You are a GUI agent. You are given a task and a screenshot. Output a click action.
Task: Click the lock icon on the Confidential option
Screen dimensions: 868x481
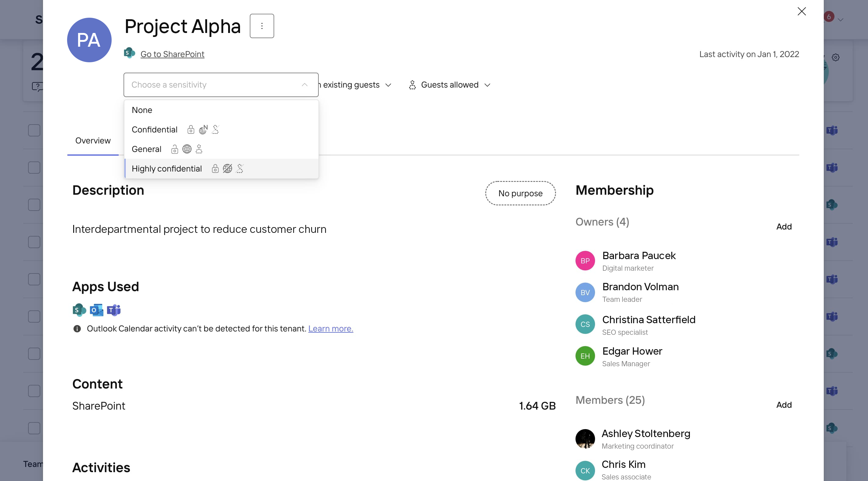click(191, 129)
